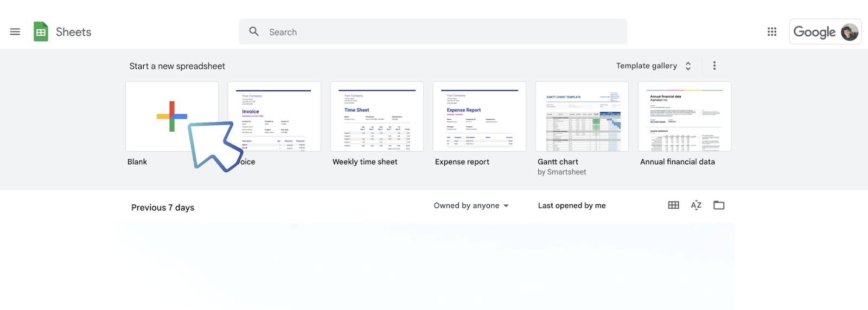868x310 pixels.
Task: Open the Invoice template thumbnail
Action: click(x=275, y=117)
